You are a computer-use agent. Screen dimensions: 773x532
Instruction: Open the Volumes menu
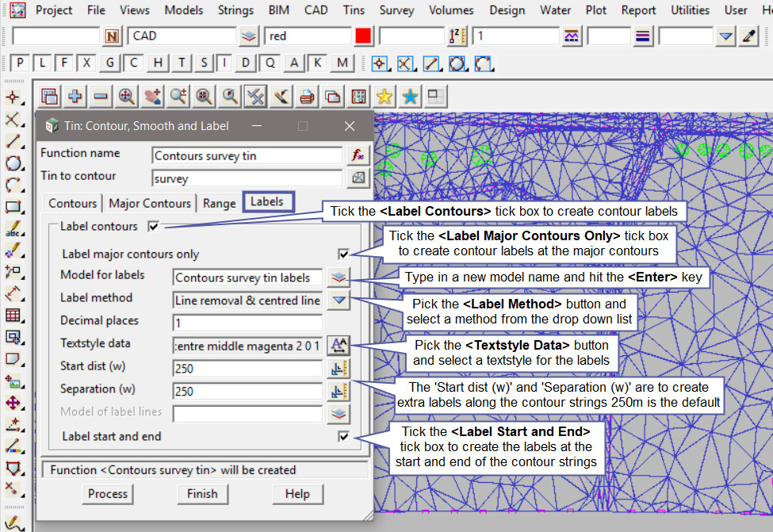click(x=450, y=10)
